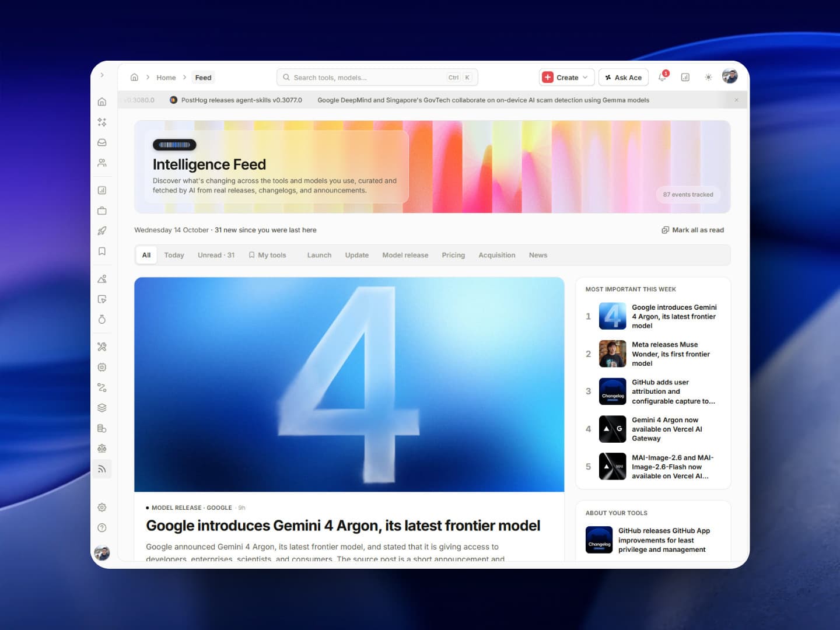Open the bookmark icon in sidebar
Screen dimensions: 840x630
[x=102, y=251]
